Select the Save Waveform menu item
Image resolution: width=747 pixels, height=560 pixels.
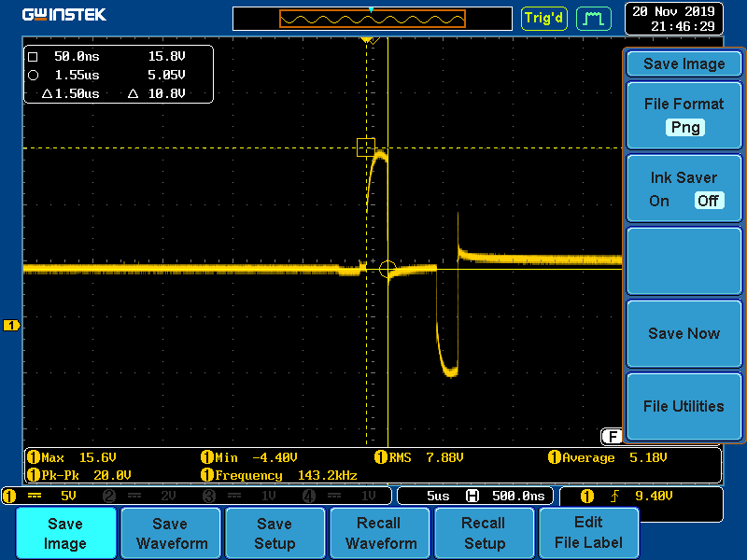[x=170, y=534]
